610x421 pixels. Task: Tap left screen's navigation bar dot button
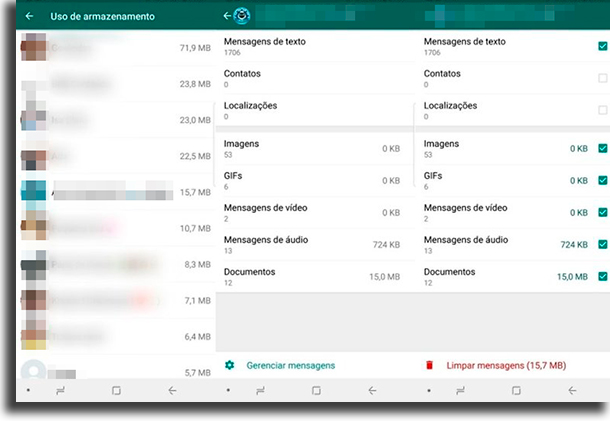[x=28, y=390]
